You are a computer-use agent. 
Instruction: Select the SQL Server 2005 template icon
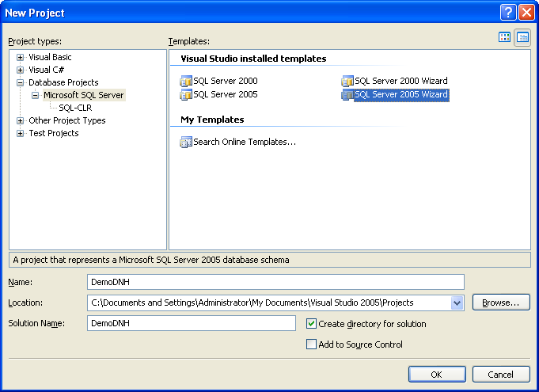(186, 94)
